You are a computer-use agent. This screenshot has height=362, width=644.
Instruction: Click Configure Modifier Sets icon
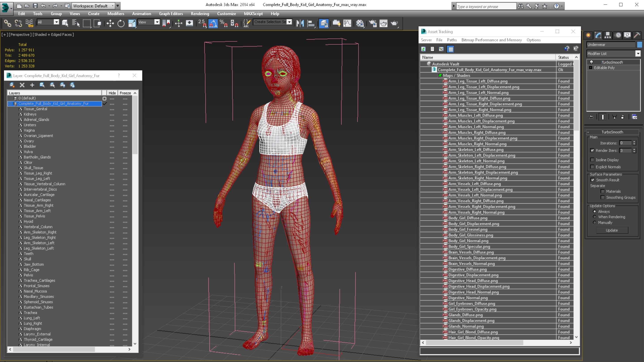tap(634, 117)
